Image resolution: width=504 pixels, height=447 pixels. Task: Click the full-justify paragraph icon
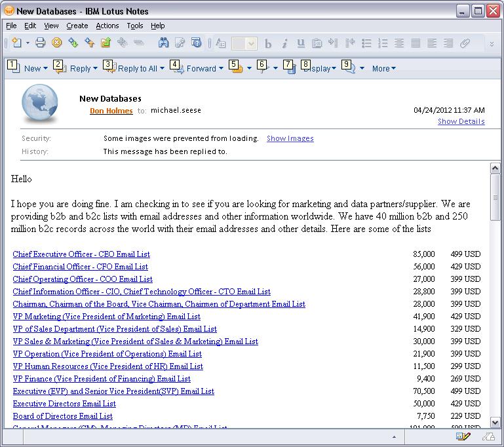tap(416, 43)
